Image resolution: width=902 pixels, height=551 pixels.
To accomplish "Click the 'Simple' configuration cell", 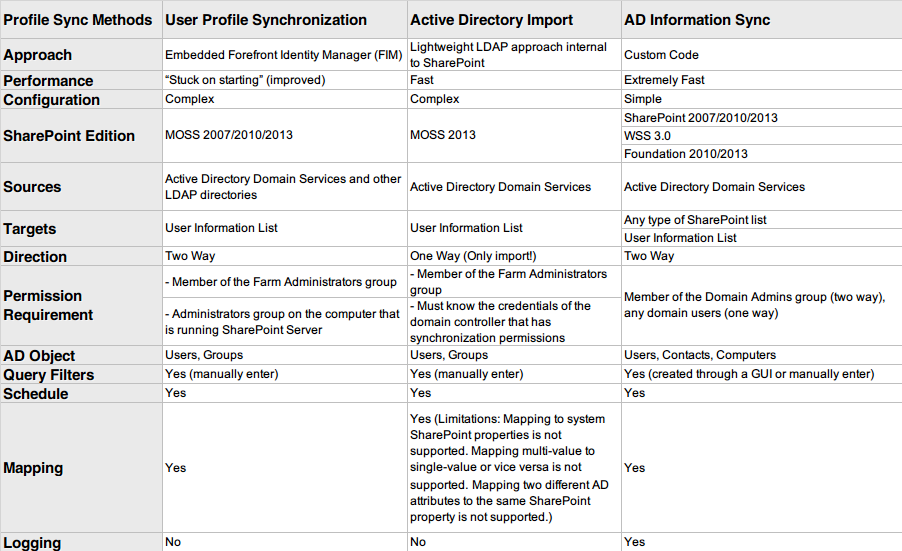I will pos(762,99).
